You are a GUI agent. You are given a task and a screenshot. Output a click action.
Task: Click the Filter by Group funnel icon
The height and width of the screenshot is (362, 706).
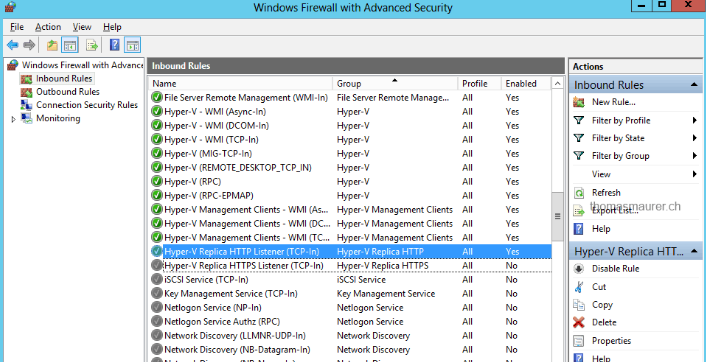point(579,156)
